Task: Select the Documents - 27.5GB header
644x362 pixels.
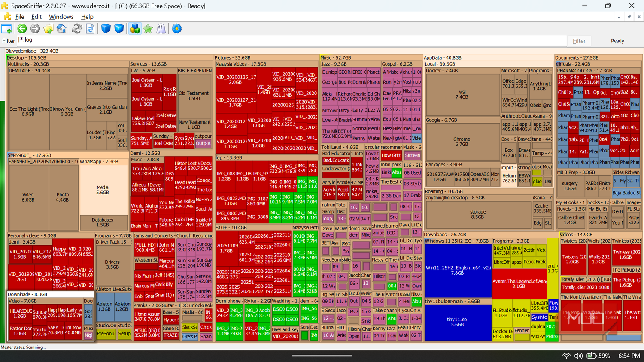Action: [x=598, y=58]
